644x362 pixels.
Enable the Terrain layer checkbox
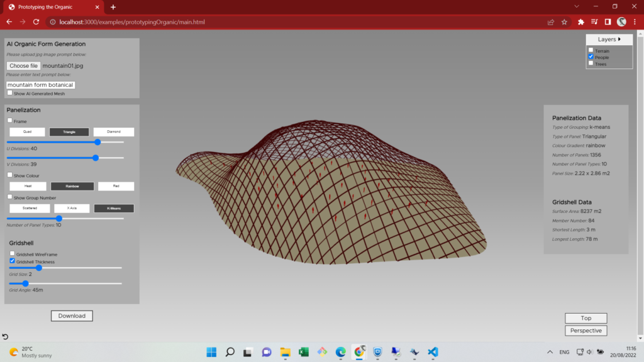click(x=591, y=50)
